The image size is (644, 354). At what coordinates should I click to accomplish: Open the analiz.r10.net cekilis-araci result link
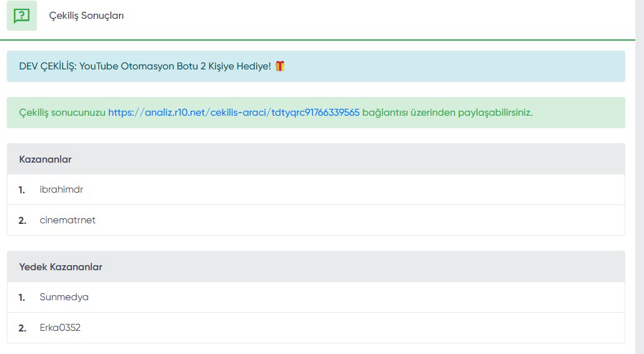point(233,113)
